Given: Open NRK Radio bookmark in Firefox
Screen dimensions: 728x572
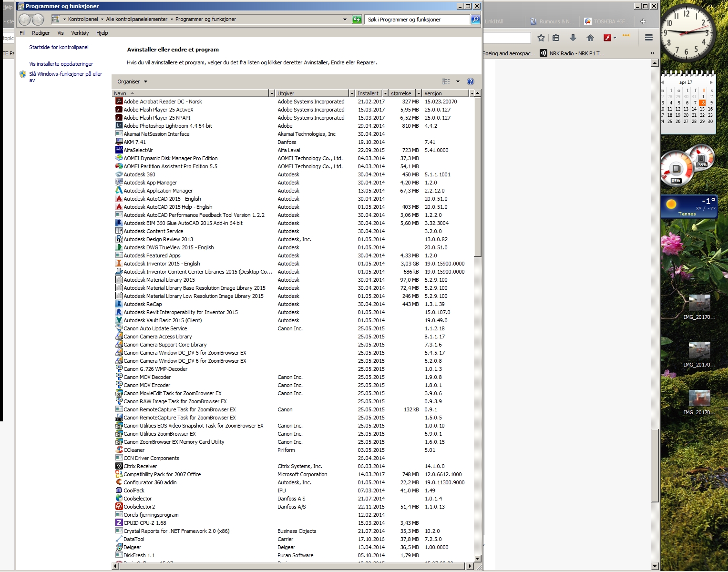Looking at the screenshot, I should pyautogui.click(x=572, y=53).
